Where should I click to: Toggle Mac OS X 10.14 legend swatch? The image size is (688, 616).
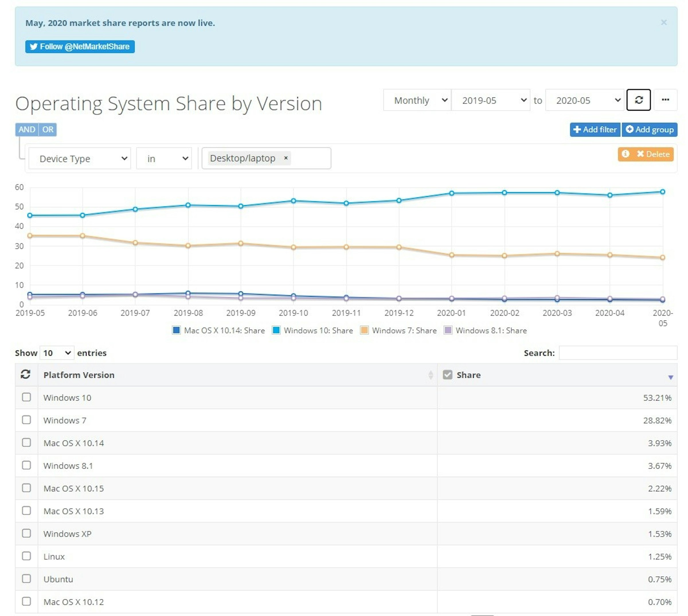pyautogui.click(x=176, y=330)
